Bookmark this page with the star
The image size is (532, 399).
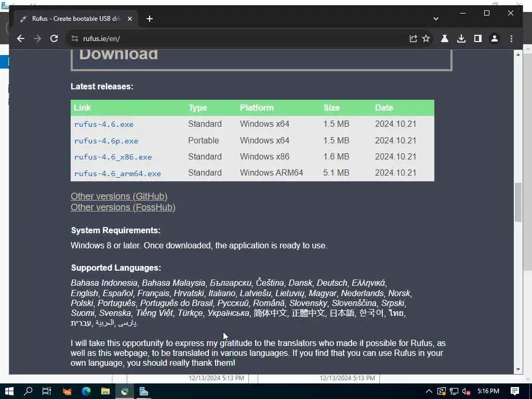(426, 38)
